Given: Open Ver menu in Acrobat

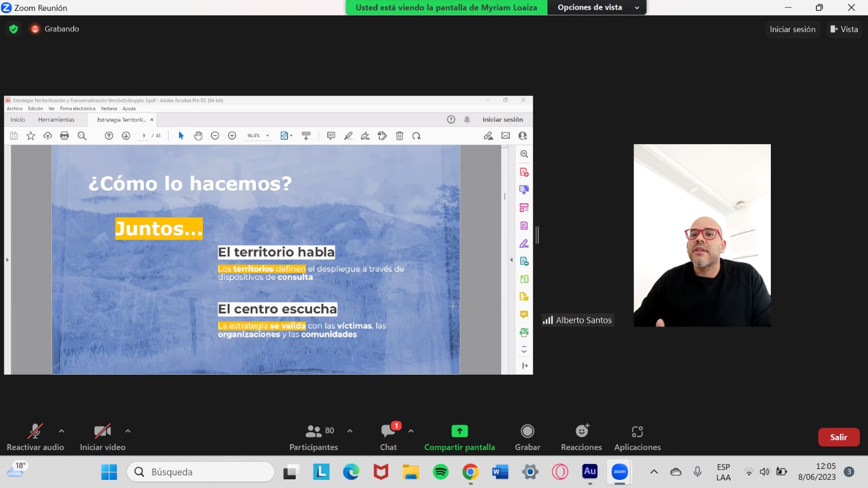Looking at the screenshot, I should pos(52,108).
